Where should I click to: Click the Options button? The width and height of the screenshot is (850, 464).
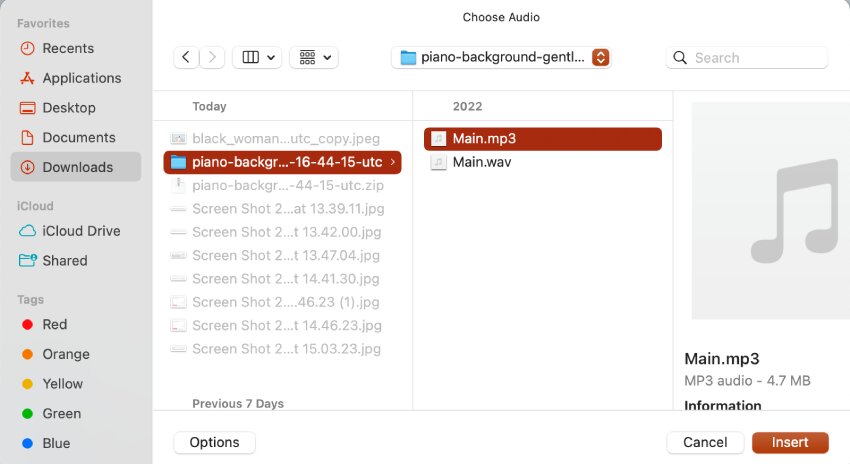pos(214,442)
